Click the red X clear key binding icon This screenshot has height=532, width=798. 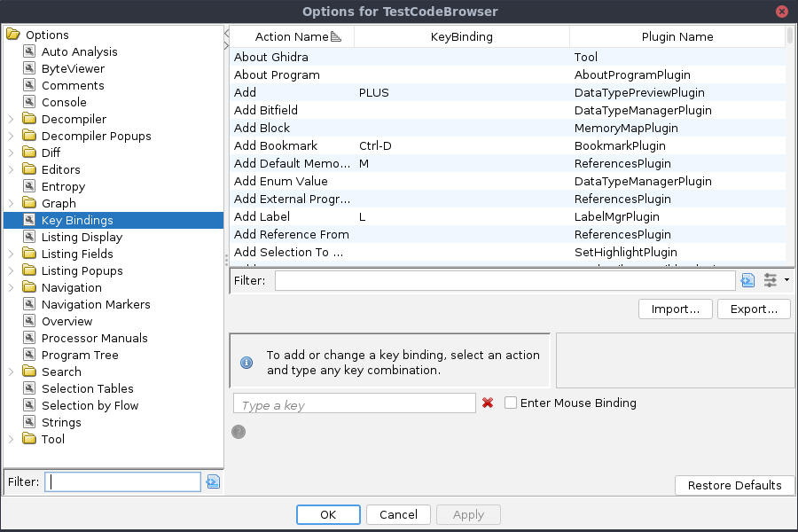tap(487, 403)
